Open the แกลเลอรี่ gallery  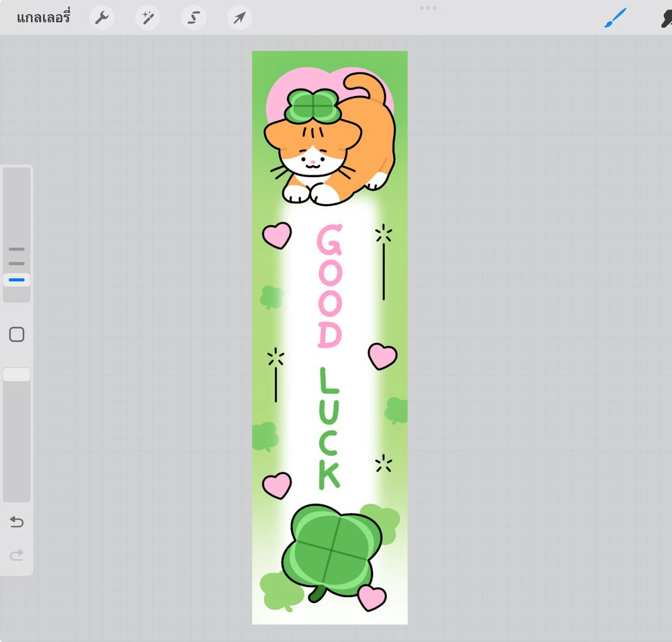tap(43, 17)
